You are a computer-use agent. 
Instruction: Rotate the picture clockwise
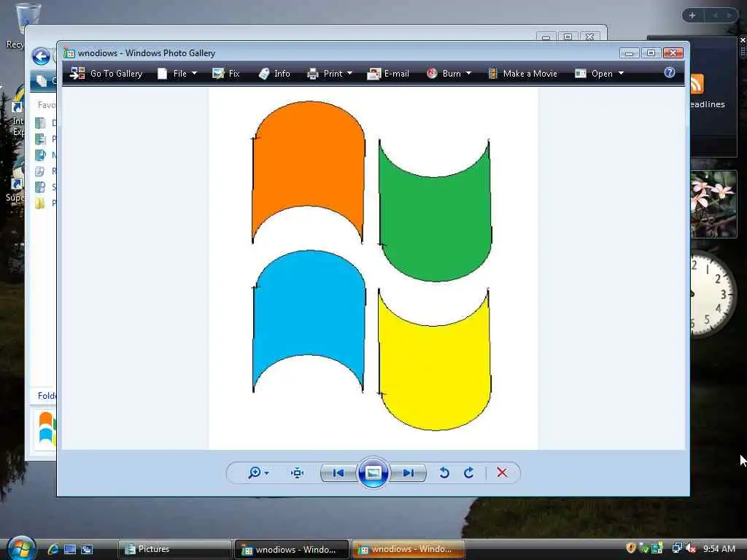tap(469, 472)
